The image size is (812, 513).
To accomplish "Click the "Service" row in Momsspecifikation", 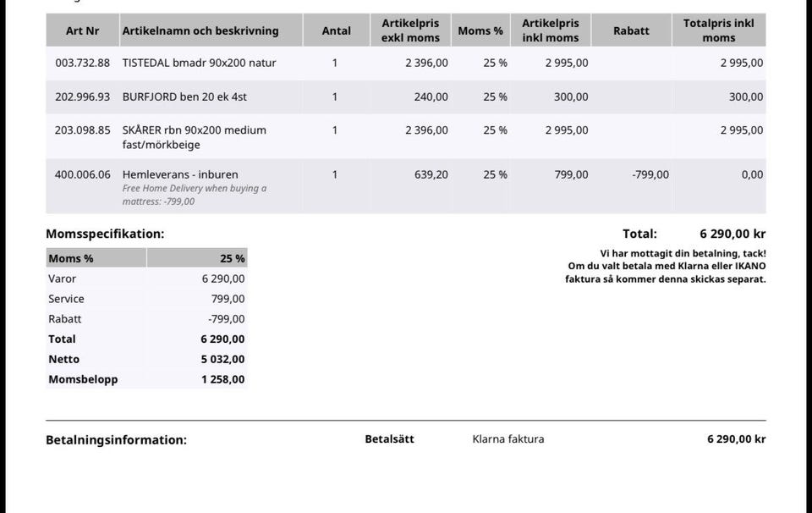I will [x=66, y=299].
